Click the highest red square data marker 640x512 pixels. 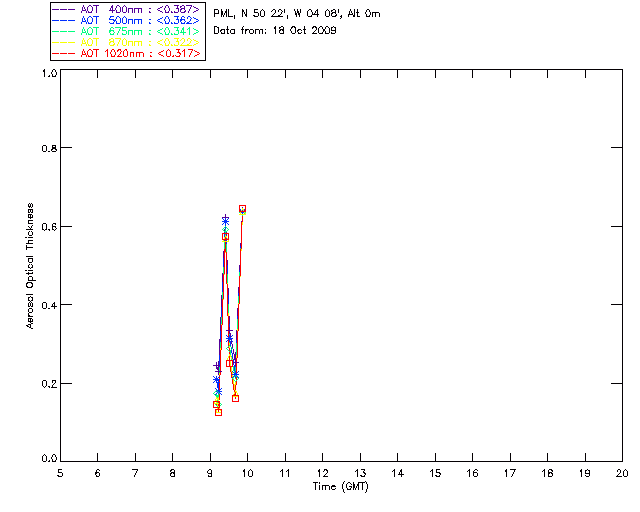tap(242, 209)
